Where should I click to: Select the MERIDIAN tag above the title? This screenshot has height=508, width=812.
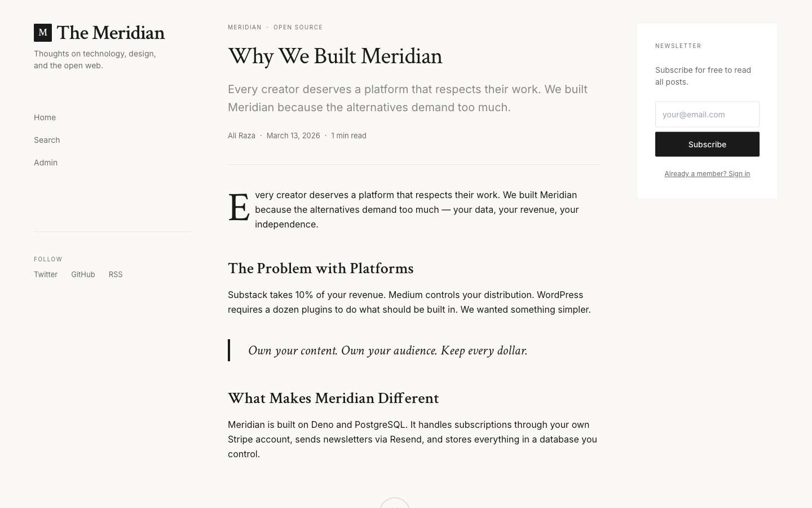point(245,27)
